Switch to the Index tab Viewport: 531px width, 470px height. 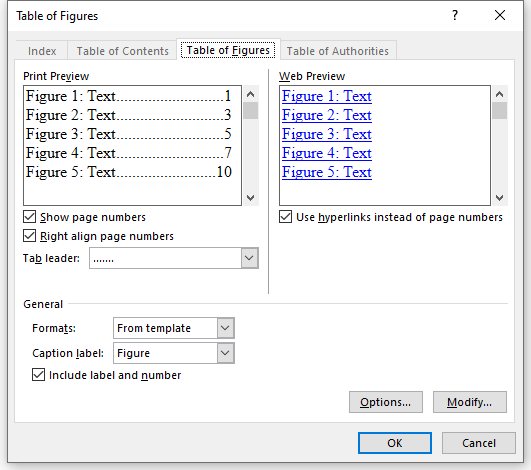point(42,51)
